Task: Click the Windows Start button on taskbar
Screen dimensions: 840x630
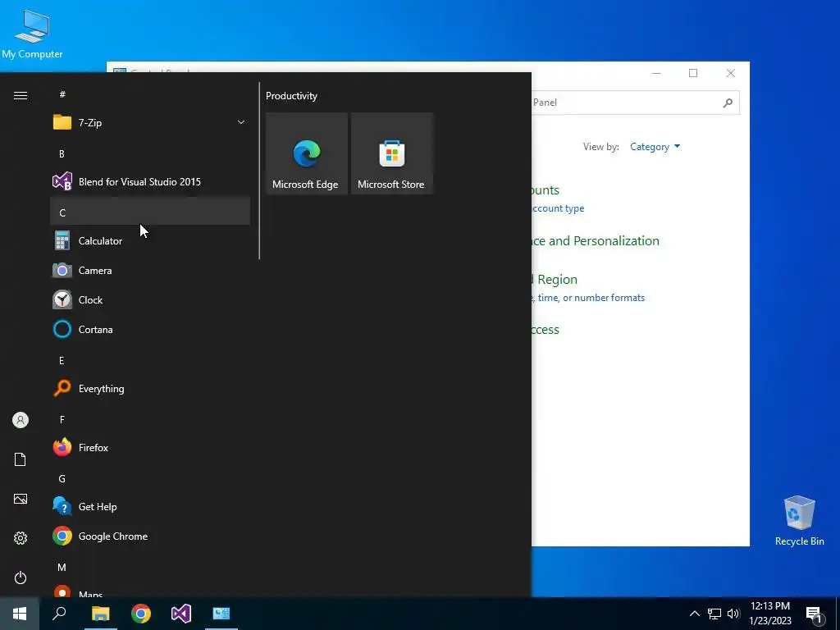Action: tap(20, 614)
